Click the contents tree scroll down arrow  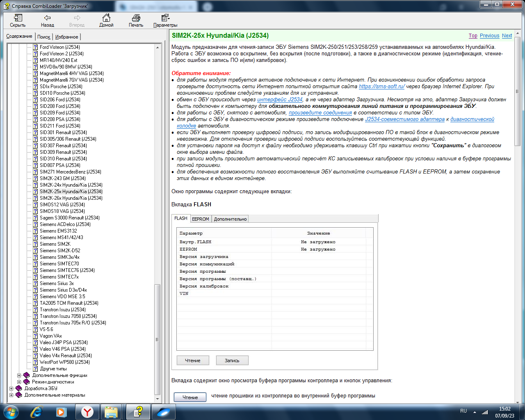tap(157, 398)
